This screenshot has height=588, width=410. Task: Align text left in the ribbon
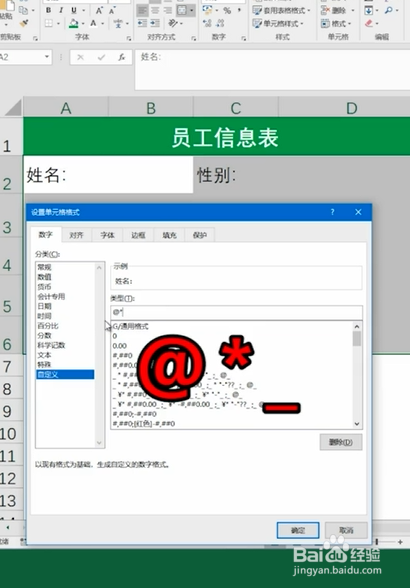(142, 10)
